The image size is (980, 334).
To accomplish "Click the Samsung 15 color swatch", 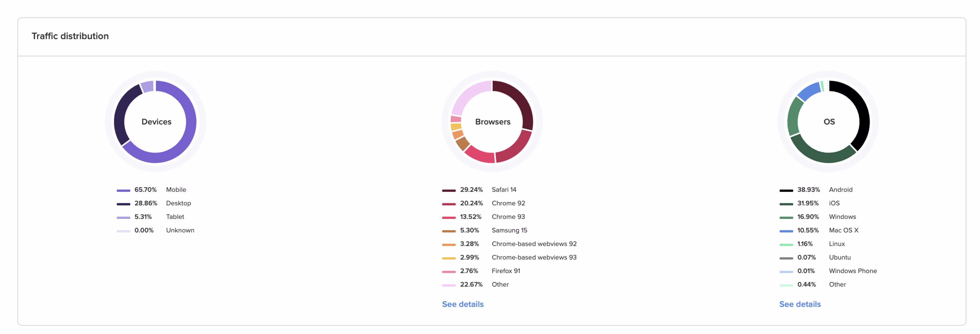I will tap(449, 231).
